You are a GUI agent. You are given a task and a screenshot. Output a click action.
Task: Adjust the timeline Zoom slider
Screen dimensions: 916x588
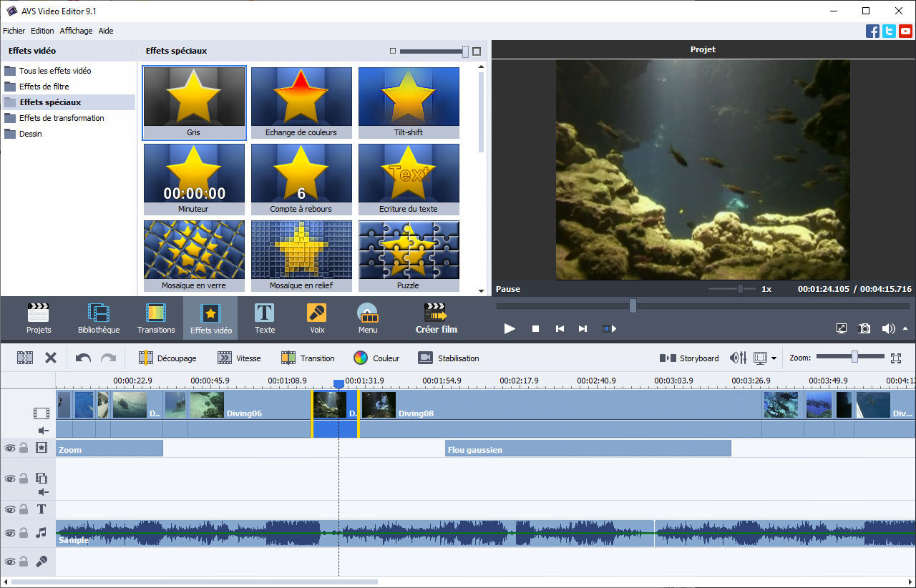[854, 357]
